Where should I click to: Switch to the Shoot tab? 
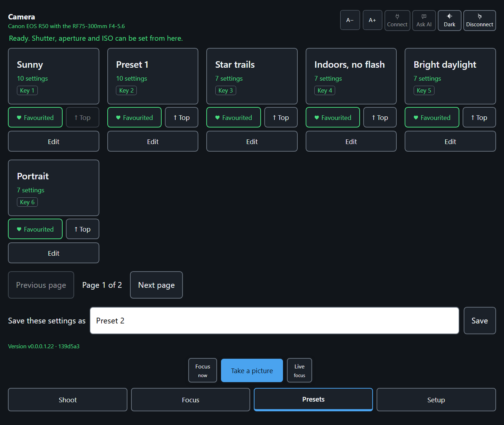tap(68, 399)
